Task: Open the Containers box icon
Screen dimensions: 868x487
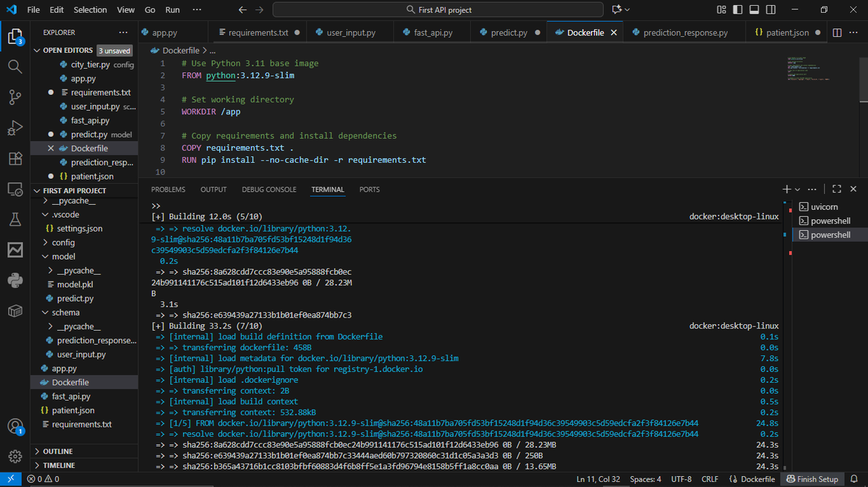Action: [14, 310]
